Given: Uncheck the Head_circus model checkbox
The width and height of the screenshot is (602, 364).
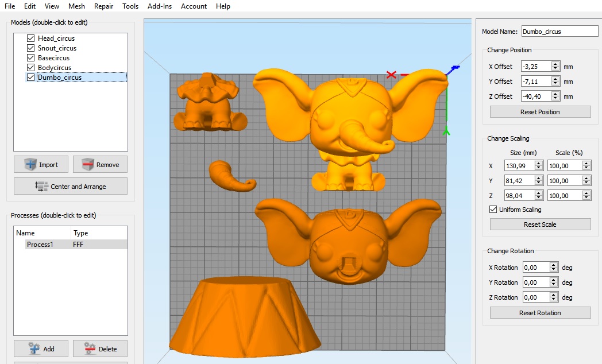Looking at the screenshot, I should click(x=30, y=38).
